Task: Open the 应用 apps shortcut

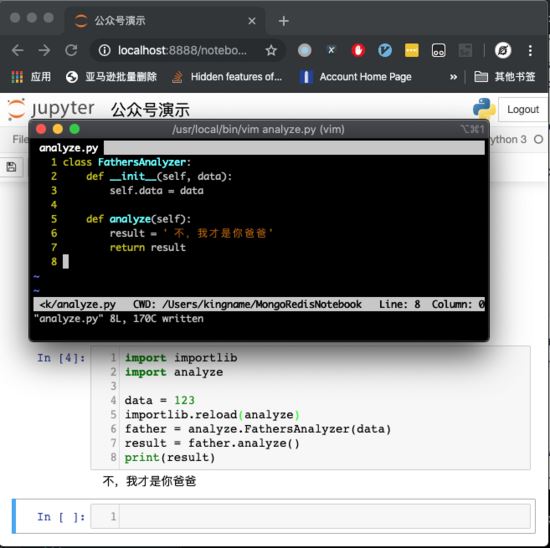Action: [x=31, y=76]
